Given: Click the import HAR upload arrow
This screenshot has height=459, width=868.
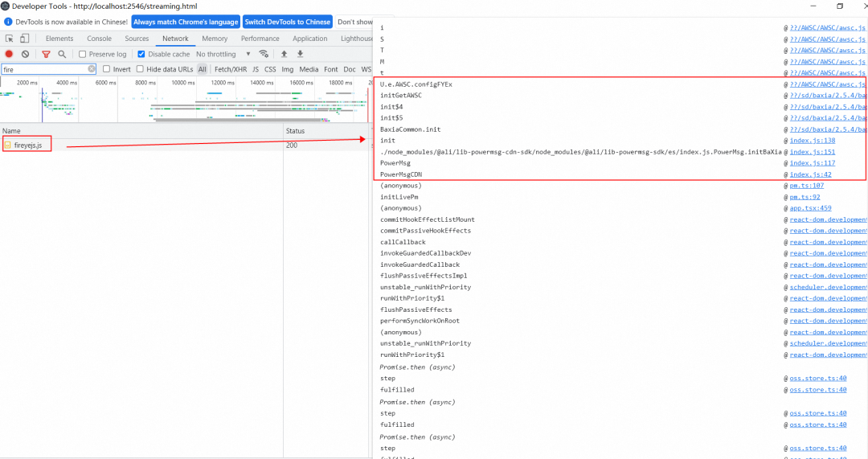Looking at the screenshot, I should tap(284, 54).
